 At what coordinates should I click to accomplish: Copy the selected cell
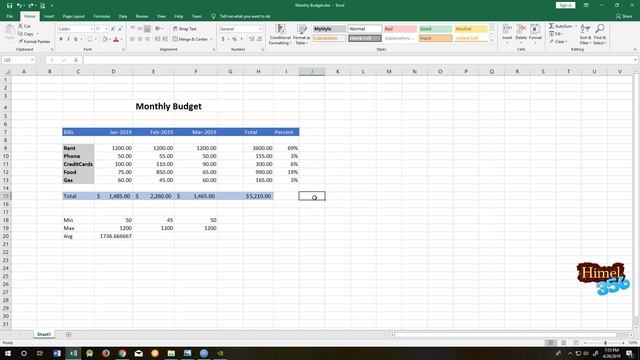[26, 34]
